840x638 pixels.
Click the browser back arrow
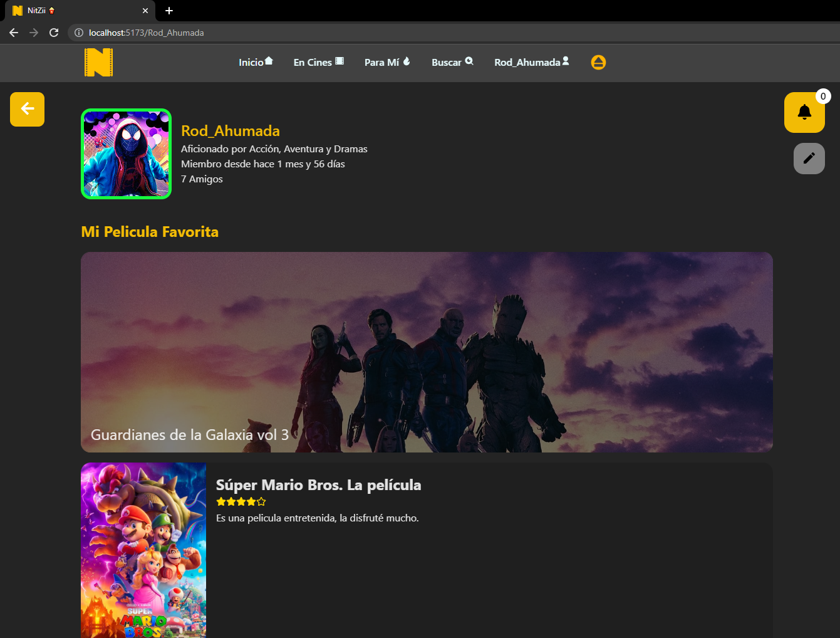coord(14,33)
